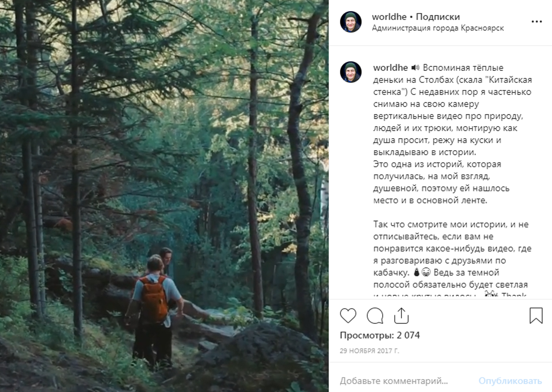552x392 pixels.
Task: Save the post with the bookmark icon
Action: coord(536,316)
